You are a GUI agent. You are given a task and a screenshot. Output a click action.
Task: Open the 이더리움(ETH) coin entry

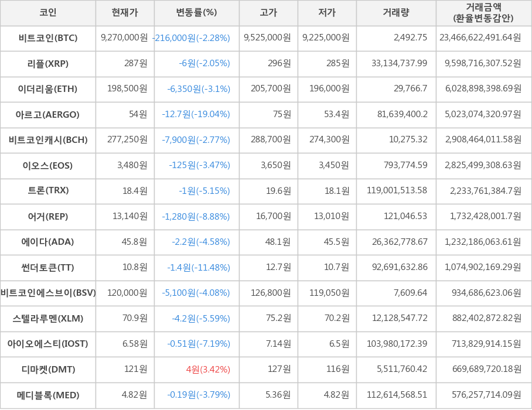click(x=48, y=89)
